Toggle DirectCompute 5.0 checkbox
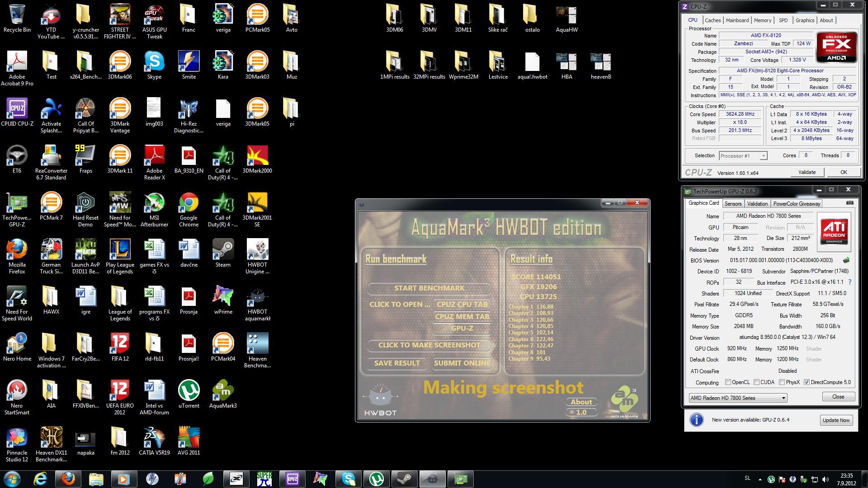 [x=807, y=382]
